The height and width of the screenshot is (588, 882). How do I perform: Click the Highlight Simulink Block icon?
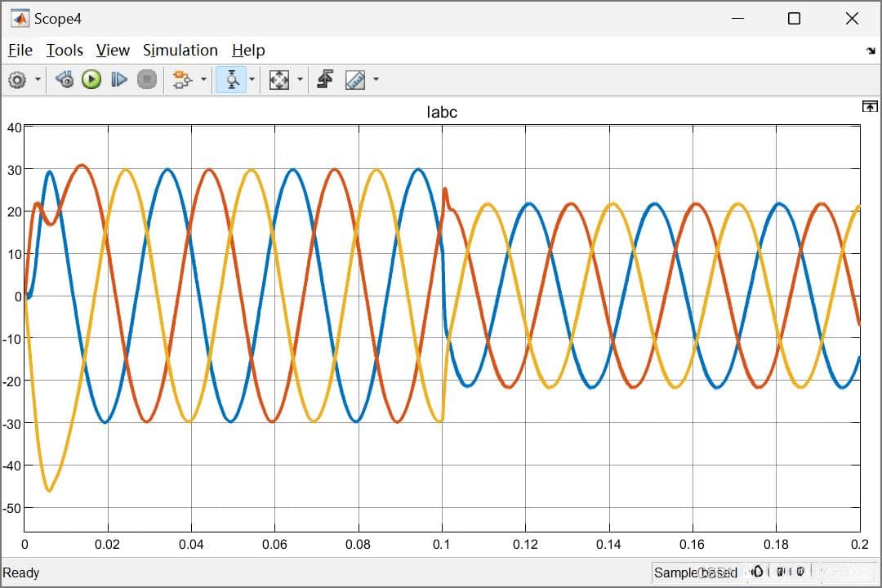tap(181, 80)
